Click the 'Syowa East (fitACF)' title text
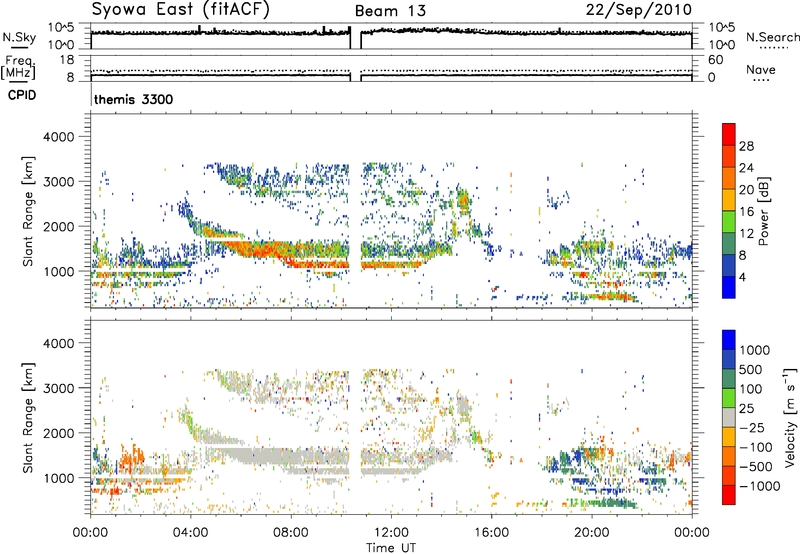Screen dimensions: 800x554 [181, 9]
